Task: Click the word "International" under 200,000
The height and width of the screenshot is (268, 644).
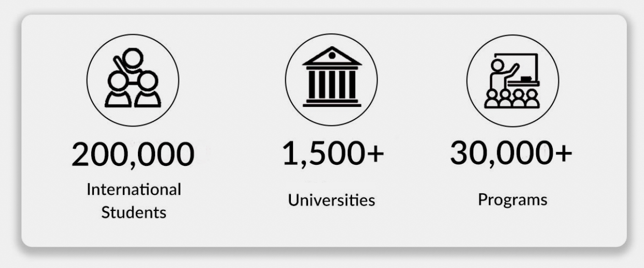Action: coord(134,190)
